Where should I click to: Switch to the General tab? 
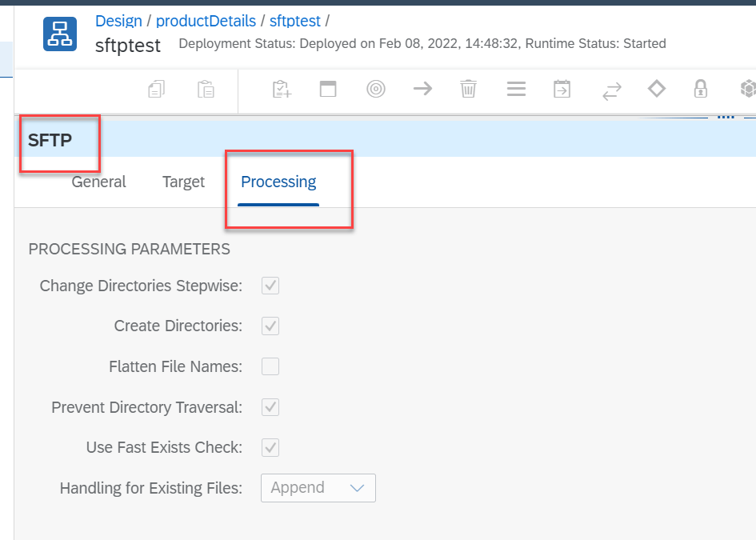[x=99, y=182]
